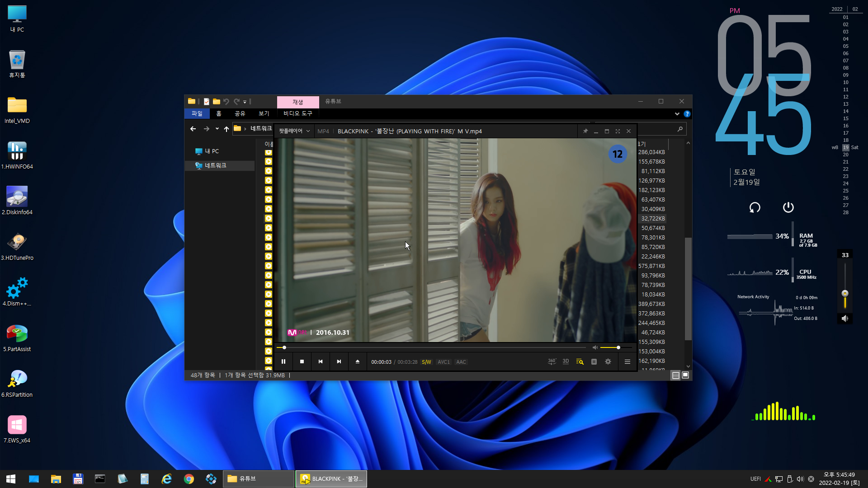868x488 pixels.
Task: Select the 재생 contextual tab
Action: point(298,102)
